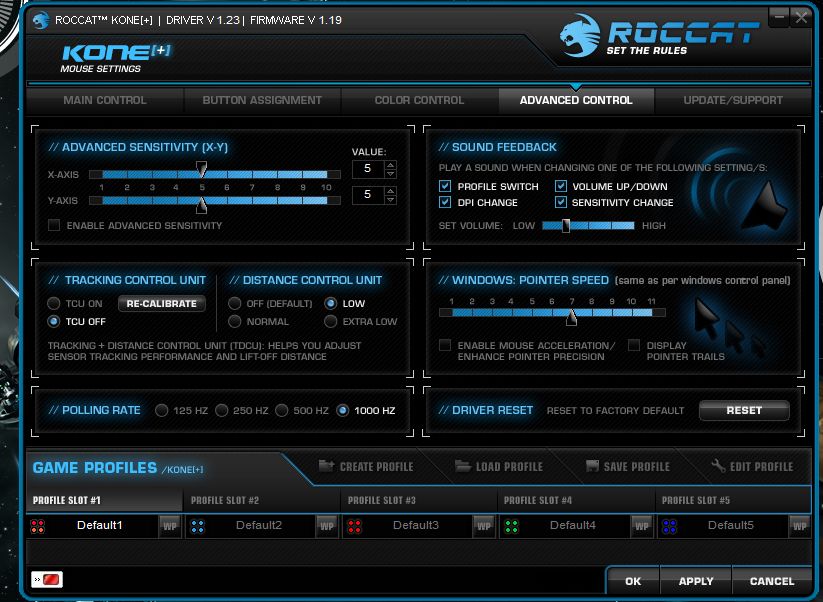
Task: Click WP button next to Default3
Action: (x=483, y=526)
